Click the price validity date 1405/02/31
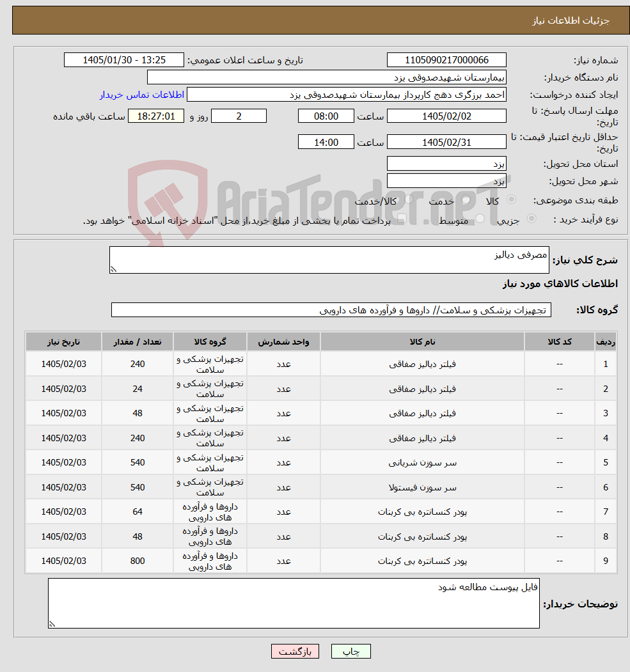 tap(446, 142)
